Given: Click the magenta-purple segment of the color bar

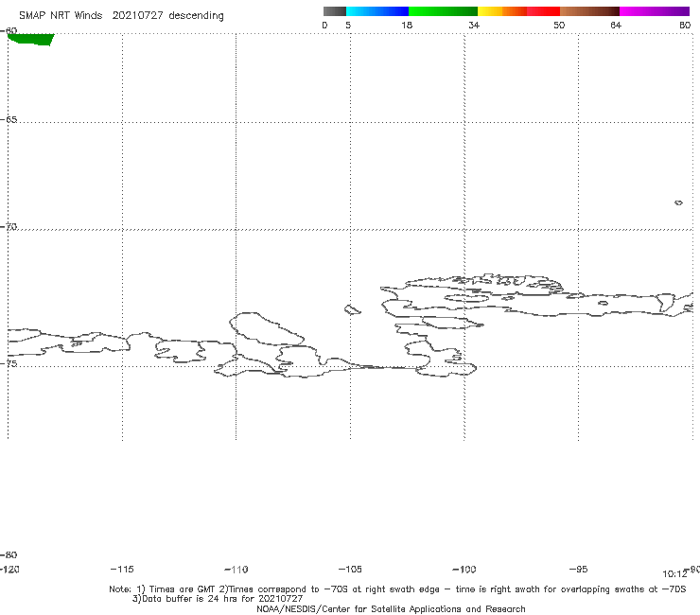Looking at the screenshot, I should tap(655, 11).
